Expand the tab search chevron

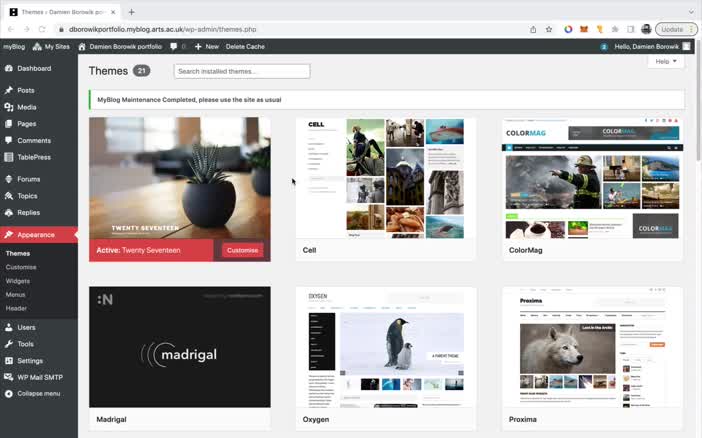(691, 12)
